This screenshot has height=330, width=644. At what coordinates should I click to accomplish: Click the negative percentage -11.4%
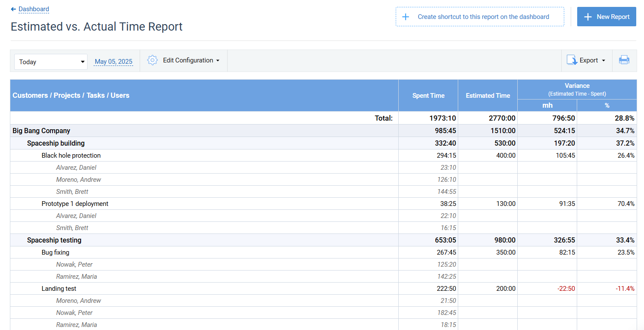pyautogui.click(x=625, y=289)
